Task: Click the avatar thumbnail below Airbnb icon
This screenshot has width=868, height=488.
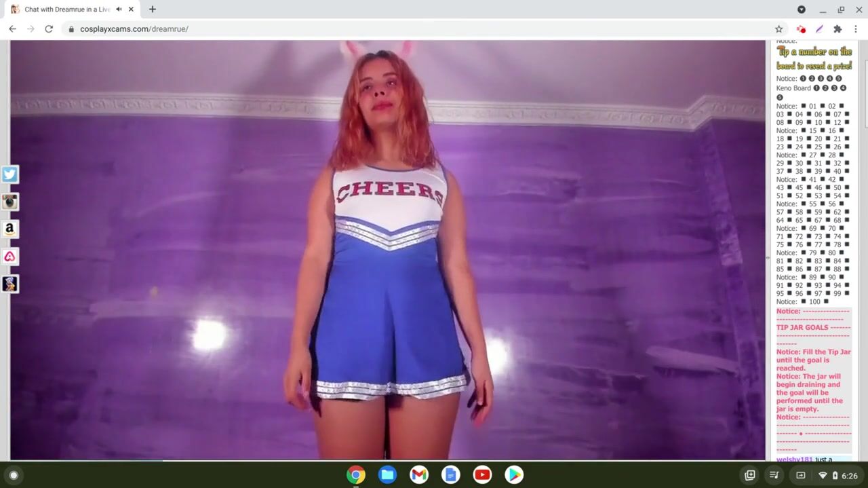Action: [9, 284]
